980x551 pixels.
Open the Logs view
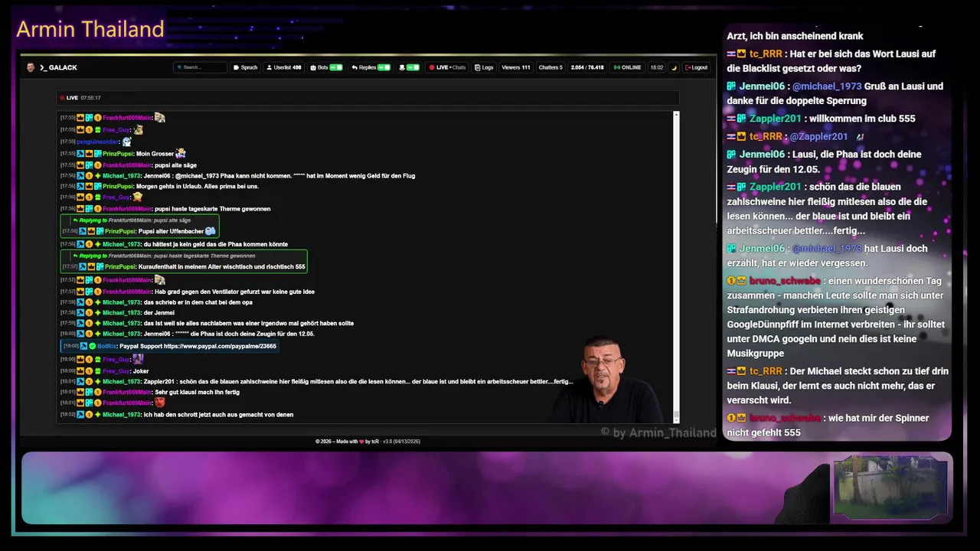coord(484,67)
